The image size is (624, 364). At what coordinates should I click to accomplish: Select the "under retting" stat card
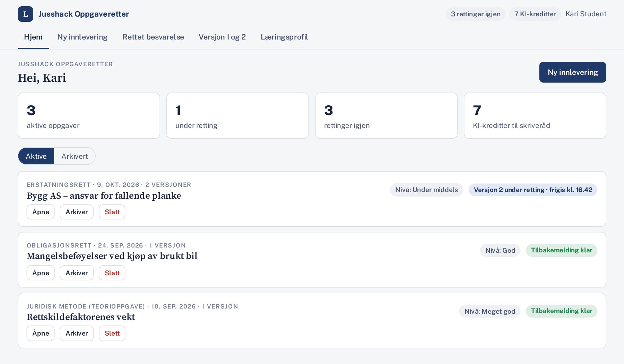tap(237, 116)
